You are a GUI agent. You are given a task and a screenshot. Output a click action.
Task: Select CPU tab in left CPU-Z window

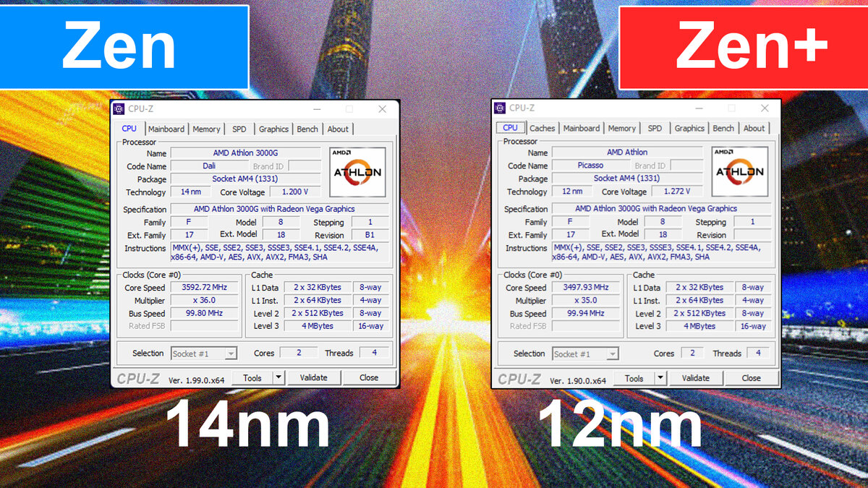pos(129,129)
